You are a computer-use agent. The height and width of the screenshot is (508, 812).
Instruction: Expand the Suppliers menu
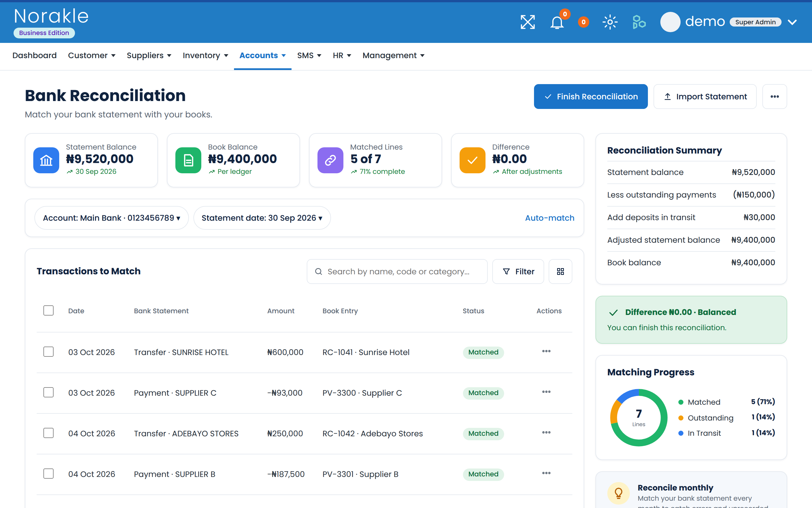(x=149, y=55)
